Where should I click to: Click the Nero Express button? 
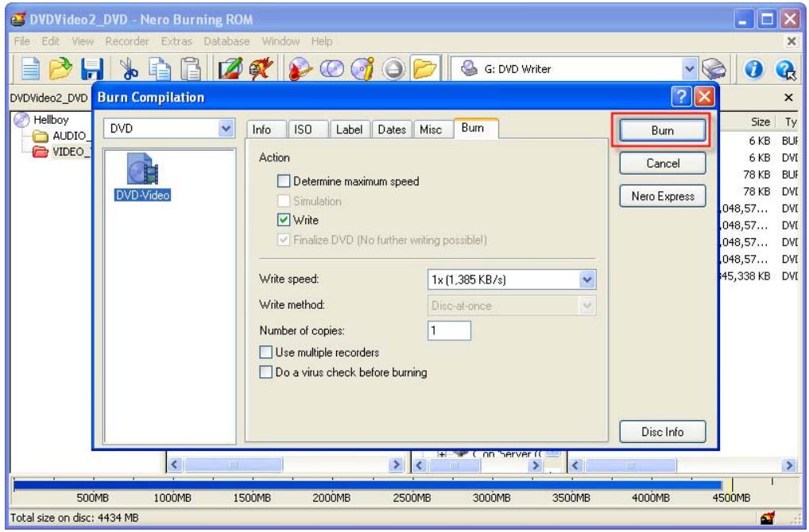tap(663, 196)
